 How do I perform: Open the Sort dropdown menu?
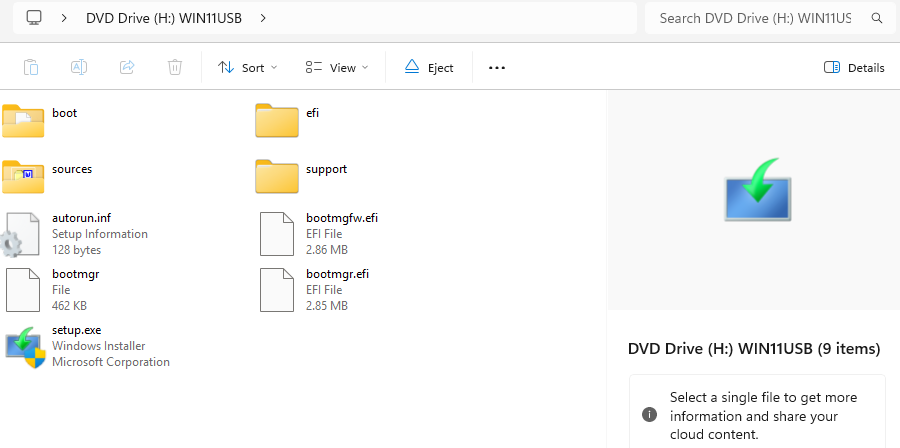(247, 68)
